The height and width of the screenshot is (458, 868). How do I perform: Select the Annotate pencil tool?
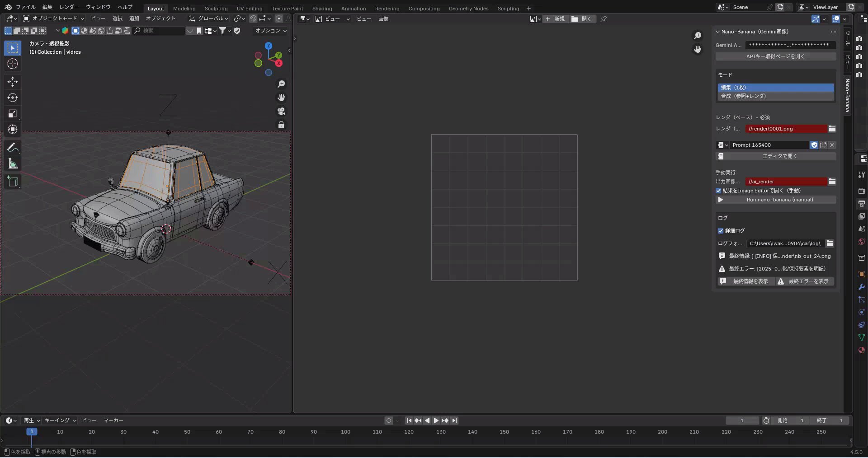coord(13,148)
